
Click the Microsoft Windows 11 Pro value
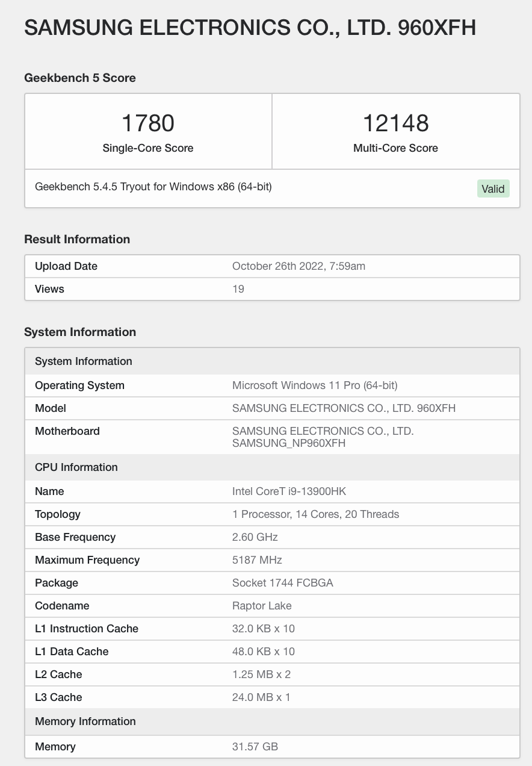[x=315, y=385]
